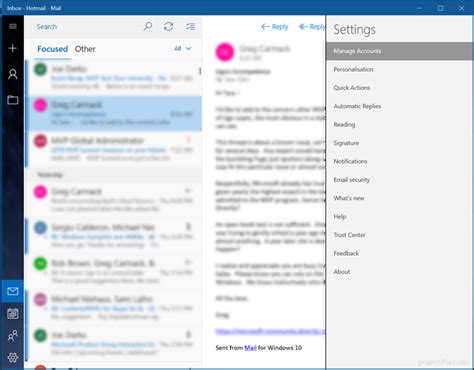Screen dimensions: 474x370
Task: Click the new mail plus icon
Action: (13, 48)
